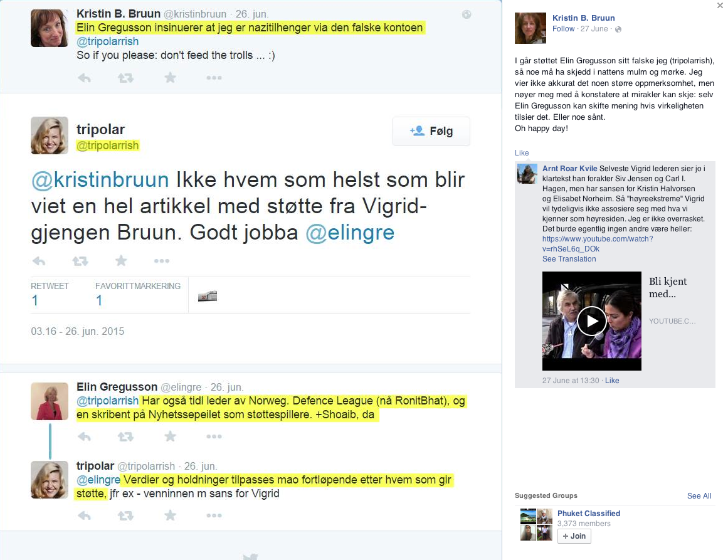Retweet Elin Gregusson's tweet
The width and height of the screenshot is (728, 560).
click(125, 436)
